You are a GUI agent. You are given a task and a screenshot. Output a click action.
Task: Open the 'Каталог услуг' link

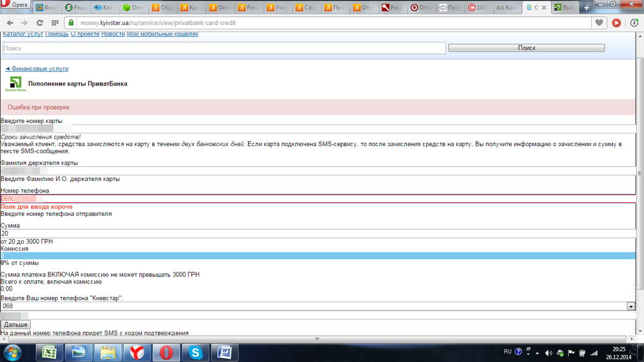(x=23, y=33)
